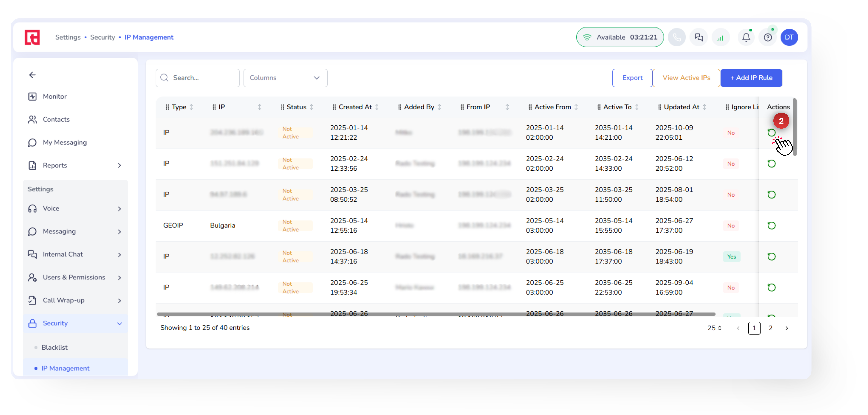
Task: Click the back arrow in sidebar
Action: (x=32, y=75)
